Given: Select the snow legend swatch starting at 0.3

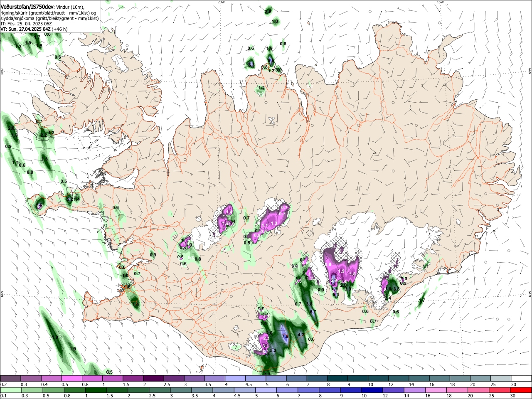Looking at the screenshot, I should point(31,379).
